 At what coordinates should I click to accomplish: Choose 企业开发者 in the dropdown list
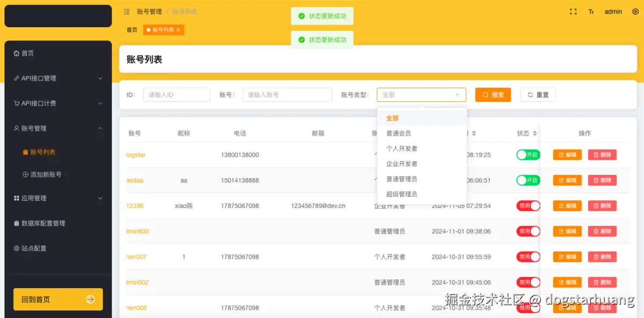422,164
